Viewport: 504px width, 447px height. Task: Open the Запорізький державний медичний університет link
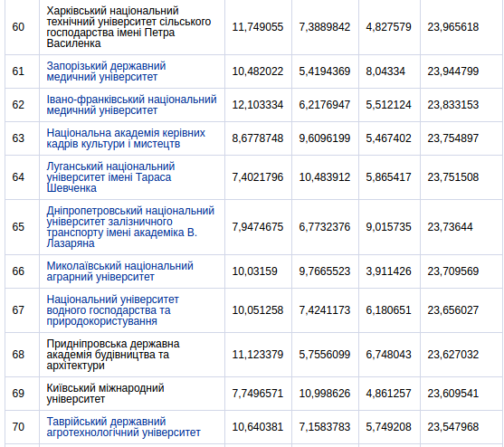106,71
